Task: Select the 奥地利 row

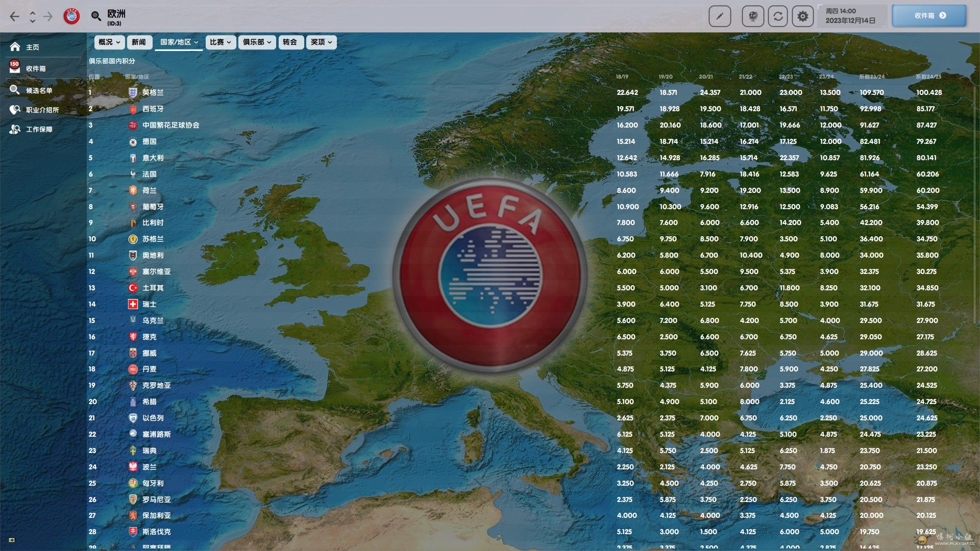Action: [528, 255]
